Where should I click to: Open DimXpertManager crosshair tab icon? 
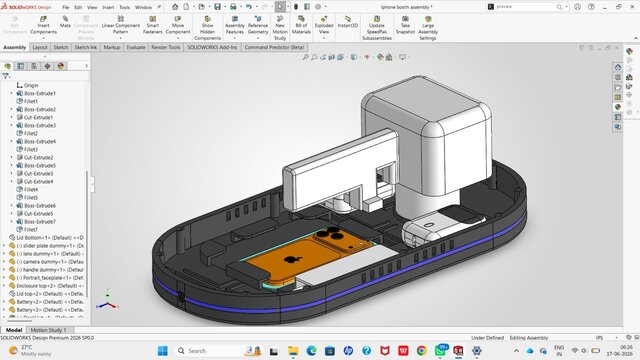47,66
